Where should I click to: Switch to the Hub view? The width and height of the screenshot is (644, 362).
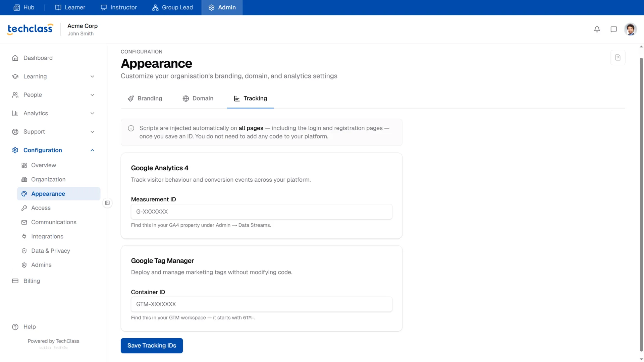point(24,7)
